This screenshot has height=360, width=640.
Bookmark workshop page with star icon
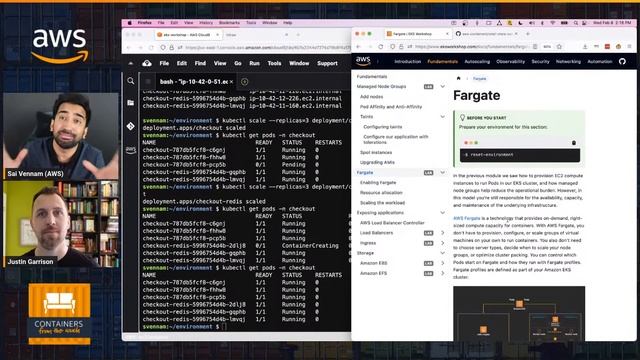coord(559,47)
